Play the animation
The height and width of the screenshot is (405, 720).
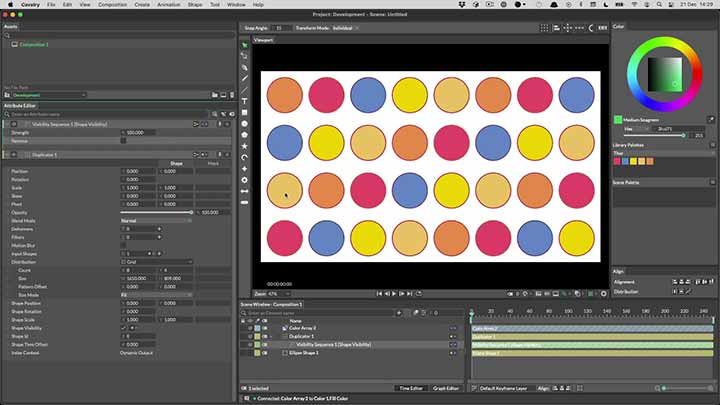(x=394, y=294)
